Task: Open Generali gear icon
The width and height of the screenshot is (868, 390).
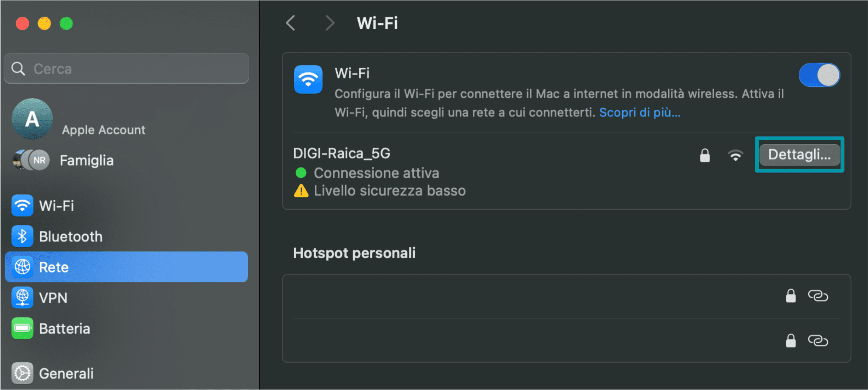Action: (22, 373)
